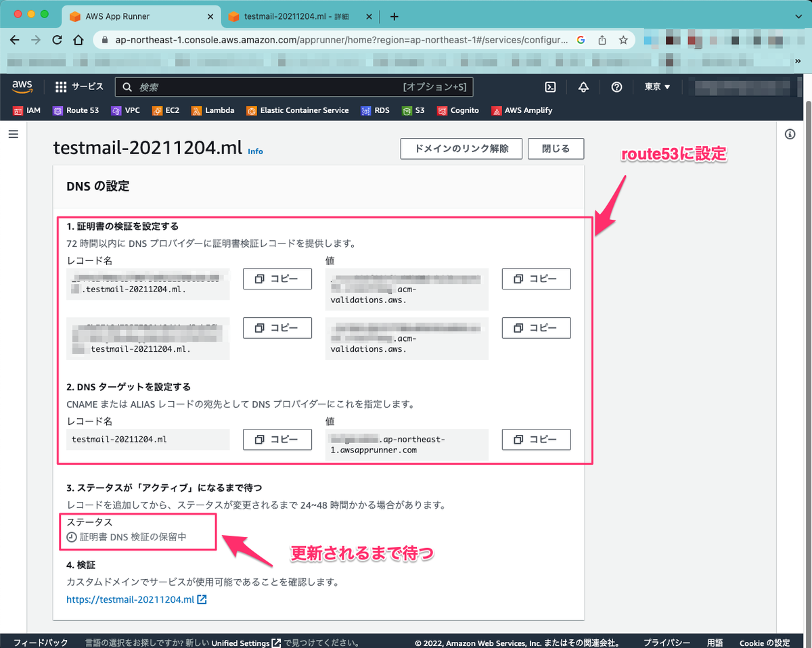Open the AWS logo home link
This screenshot has width=812, height=648.
tap(22, 87)
